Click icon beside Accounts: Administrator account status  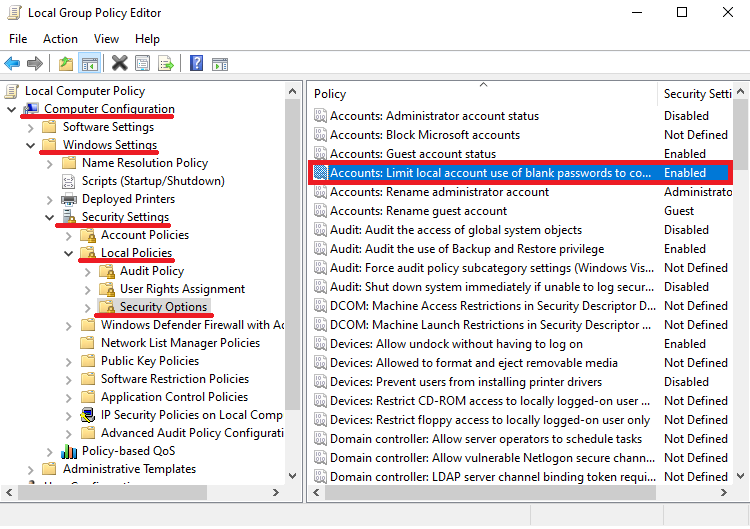click(x=320, y=116)
